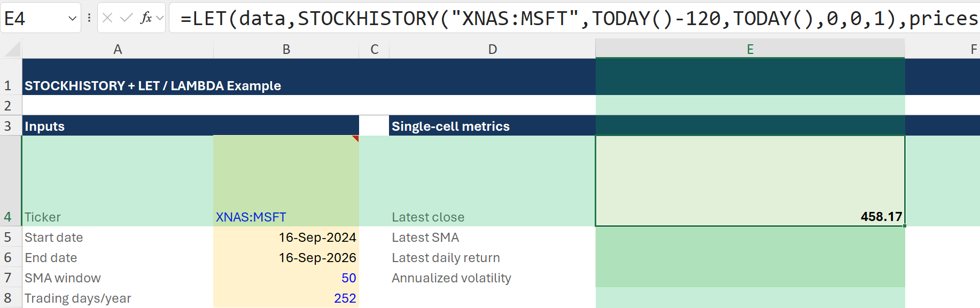Select column D header
The image size is (980, 308).
[x=492, y=49]
